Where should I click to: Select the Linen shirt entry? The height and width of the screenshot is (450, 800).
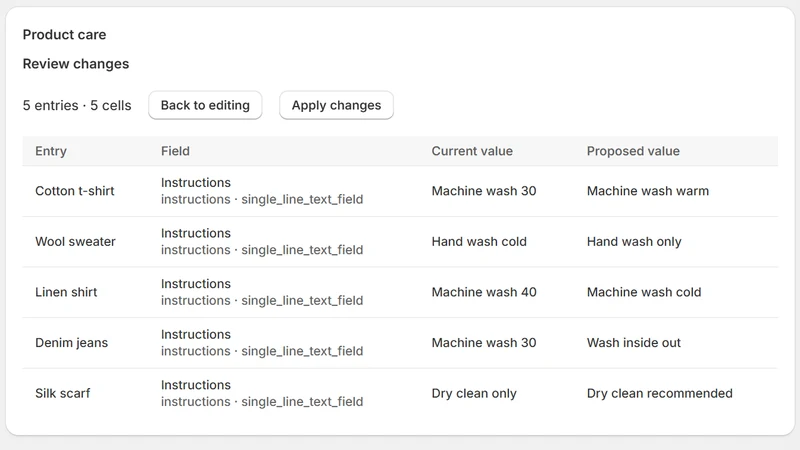pyautogui.click(x=66, y=292)
